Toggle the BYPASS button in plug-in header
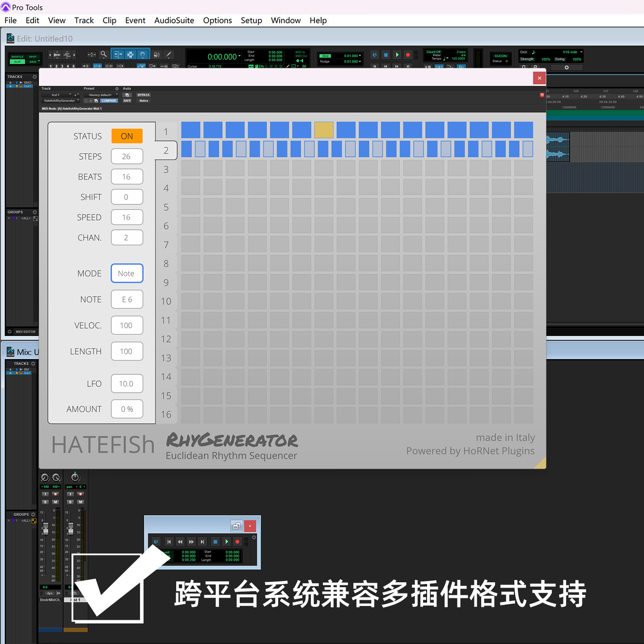644x644 pixels. click(x=144, y=95)
